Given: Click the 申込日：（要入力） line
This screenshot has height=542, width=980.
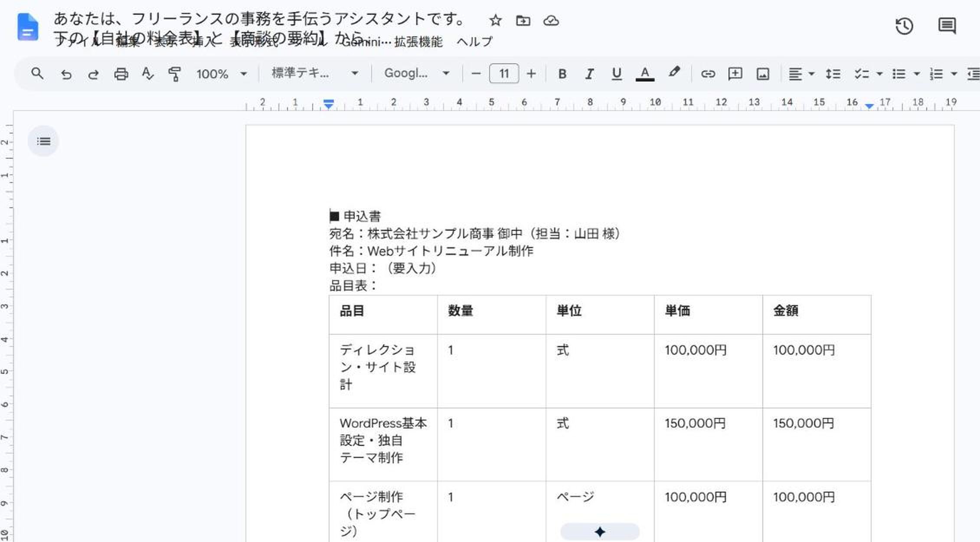Looking at the screenshot, I should 383,268.
